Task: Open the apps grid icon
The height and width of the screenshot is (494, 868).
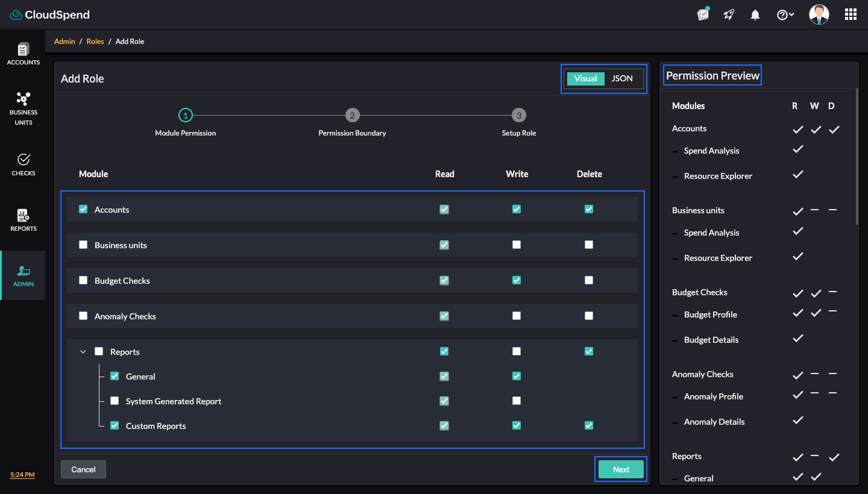Action: pyautogui.click(x=851, y=14)
